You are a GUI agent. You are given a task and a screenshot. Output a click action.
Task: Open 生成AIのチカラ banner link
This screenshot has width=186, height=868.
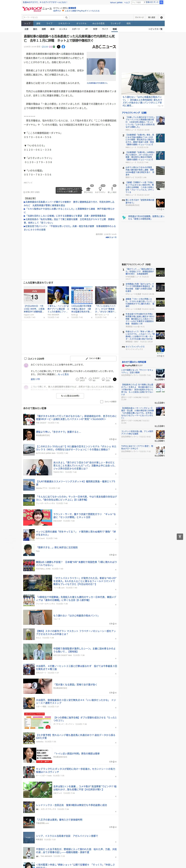tap(45, 2)
